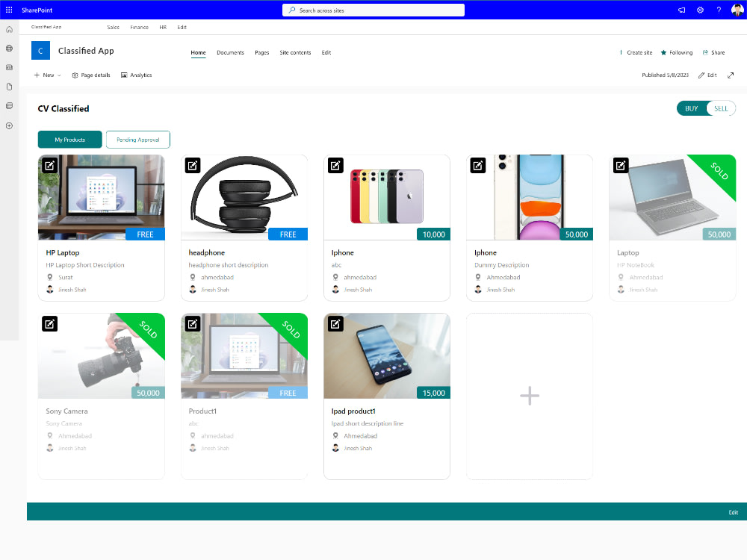Open SharePoint settings gear icon
The width and height of the screenshot is (747, 560).
point(700,10)
